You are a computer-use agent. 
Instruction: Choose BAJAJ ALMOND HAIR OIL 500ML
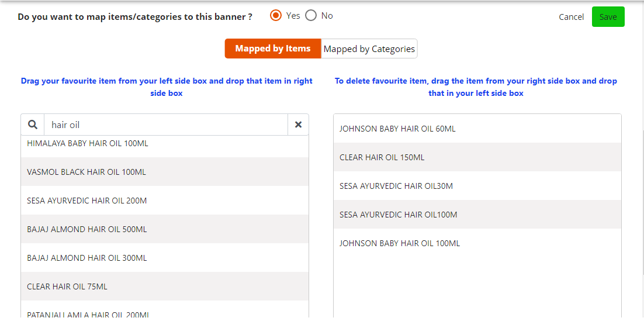click(x=87, y=229)
